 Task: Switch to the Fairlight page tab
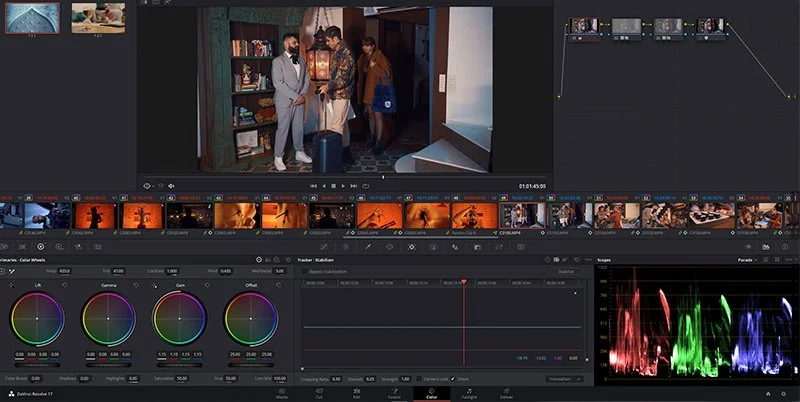[469, 395]
